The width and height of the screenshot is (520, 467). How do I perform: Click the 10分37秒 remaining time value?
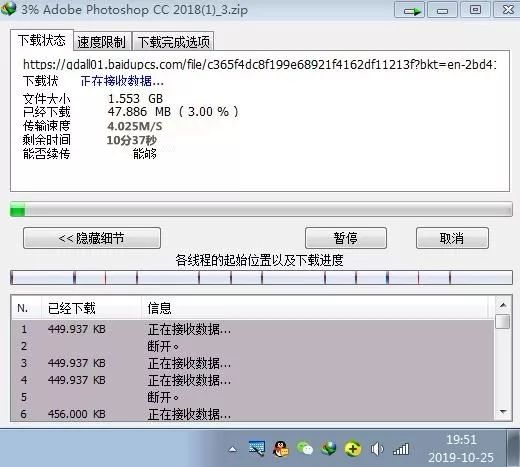pos(132,140)
